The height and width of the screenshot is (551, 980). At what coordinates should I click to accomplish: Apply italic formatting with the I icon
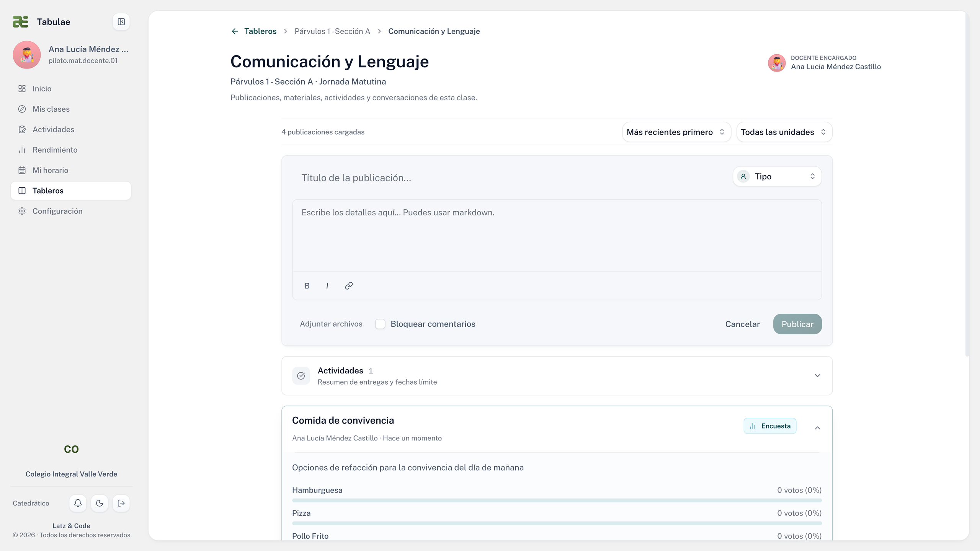point(327,285)
